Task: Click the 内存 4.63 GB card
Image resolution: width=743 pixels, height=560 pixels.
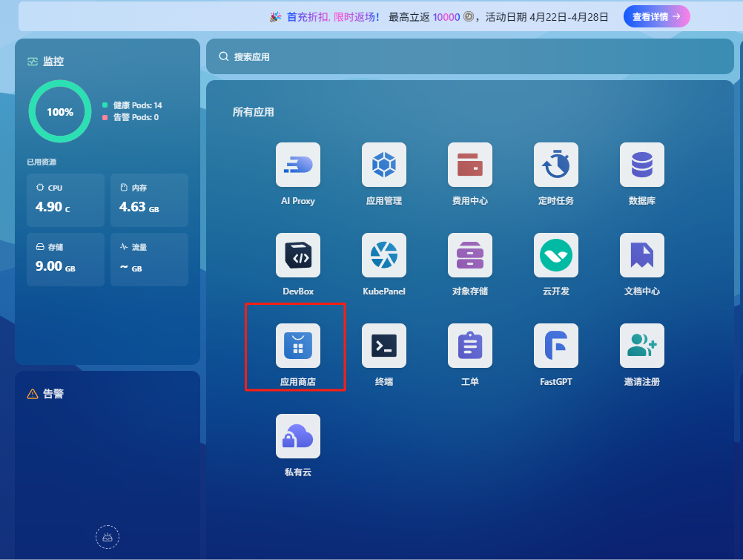Action: click(x=149, y=200)
